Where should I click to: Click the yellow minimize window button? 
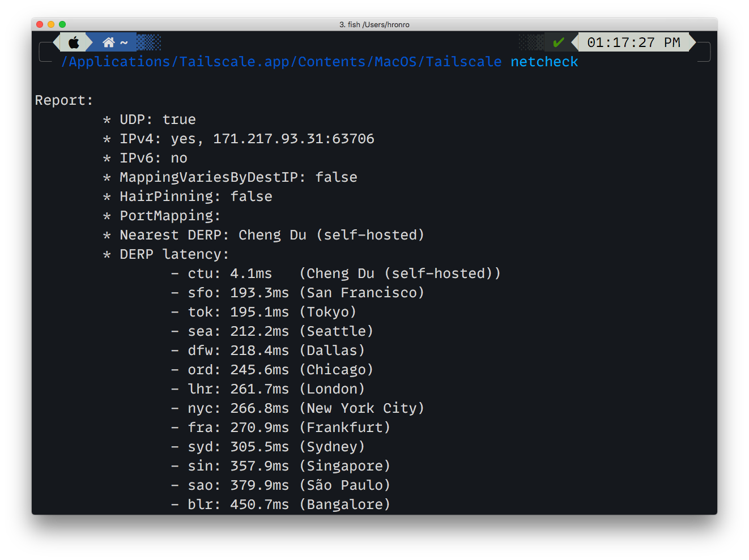click(50, 24)
